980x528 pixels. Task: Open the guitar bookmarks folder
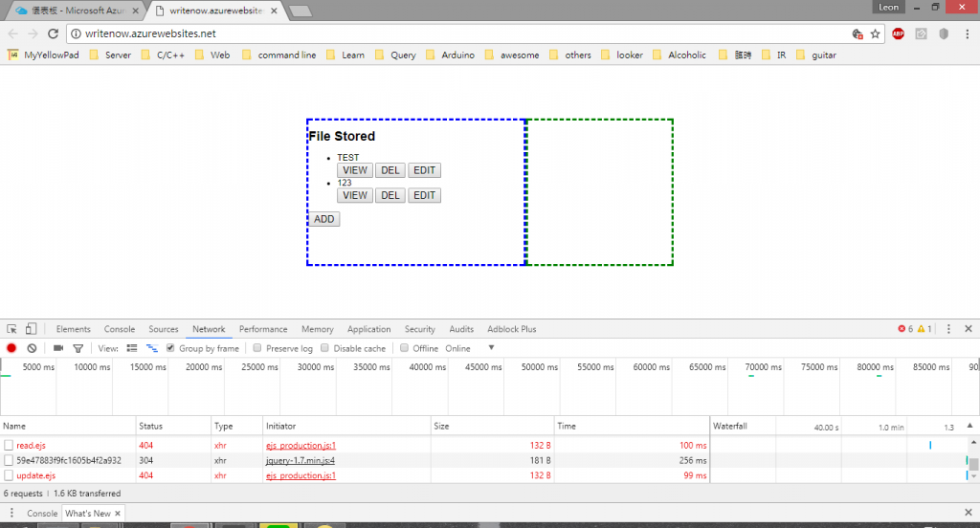pyautogui.click(x=816, y=55)
